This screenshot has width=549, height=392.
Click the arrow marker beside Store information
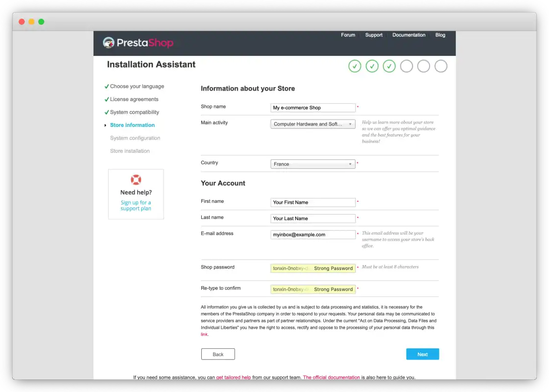105,125
